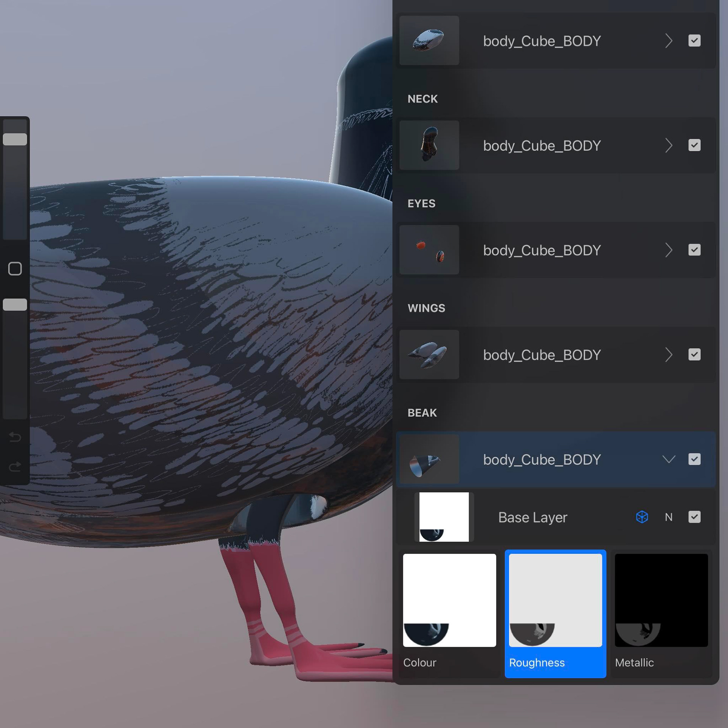728x728 pixels.
Task: Select the Colour material channel
Action: (449, 613)
